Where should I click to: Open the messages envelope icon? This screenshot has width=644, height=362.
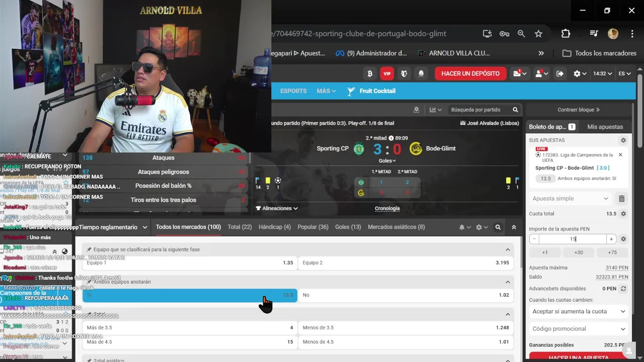520,73
